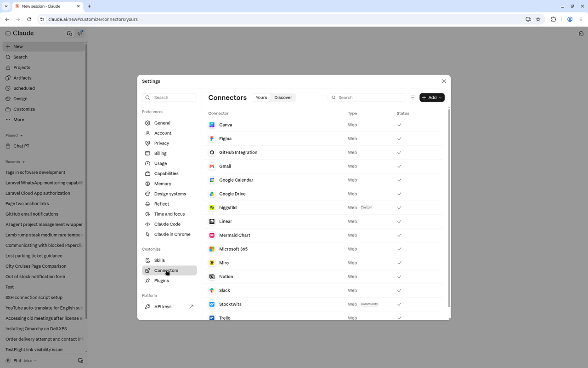
Task: Click the Google Calendar icon
Action: tap(212, 180)
